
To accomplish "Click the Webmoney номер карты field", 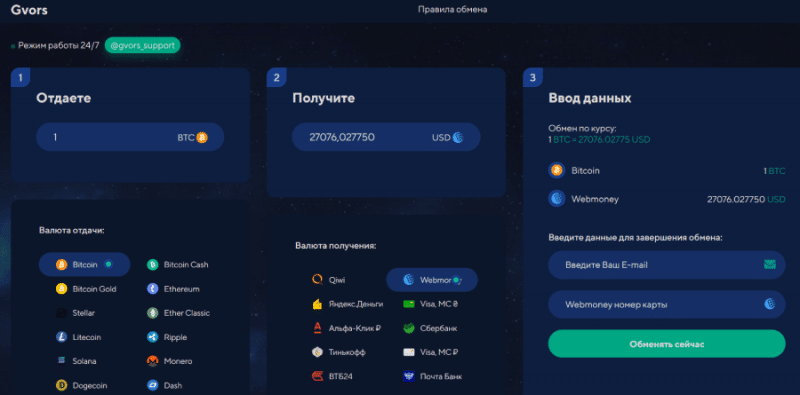I will coord(666,305).
